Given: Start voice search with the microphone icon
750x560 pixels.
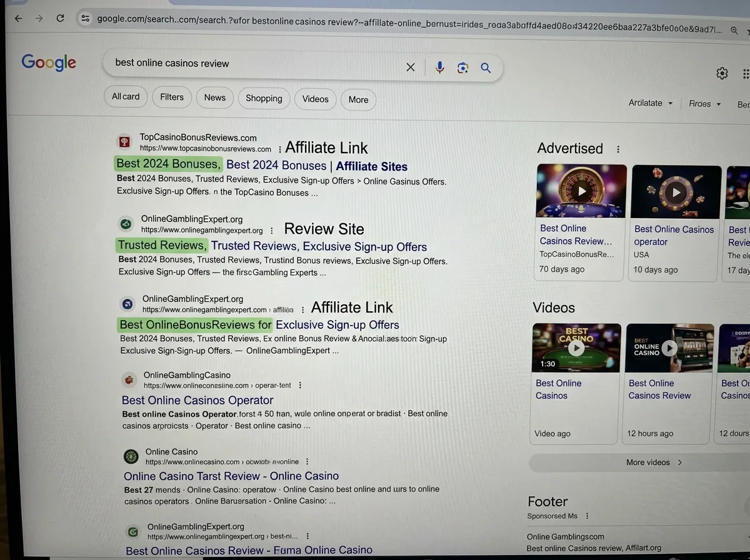Looking at the screenshot, I should tap(440, 67).
